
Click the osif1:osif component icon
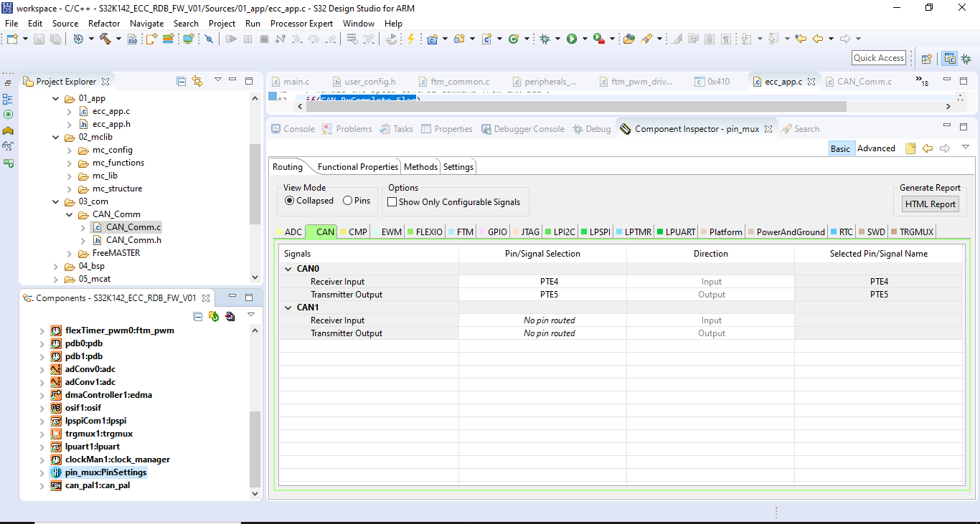click(56, 408)
